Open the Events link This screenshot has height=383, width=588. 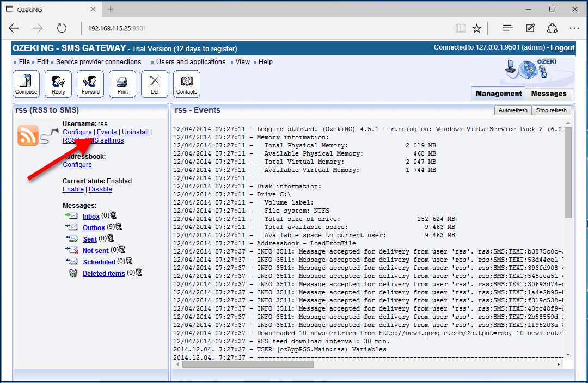(x=107, y=132)
